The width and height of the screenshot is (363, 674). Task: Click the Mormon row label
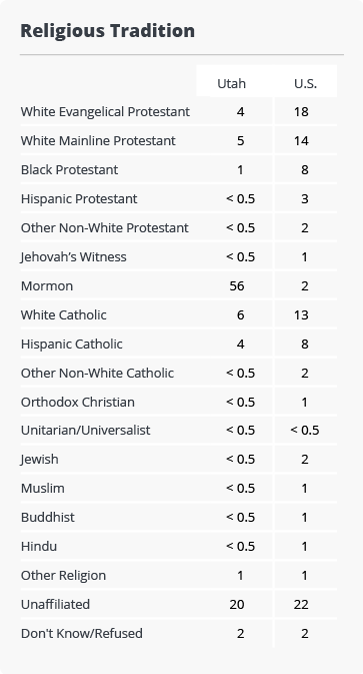[47, 286]
